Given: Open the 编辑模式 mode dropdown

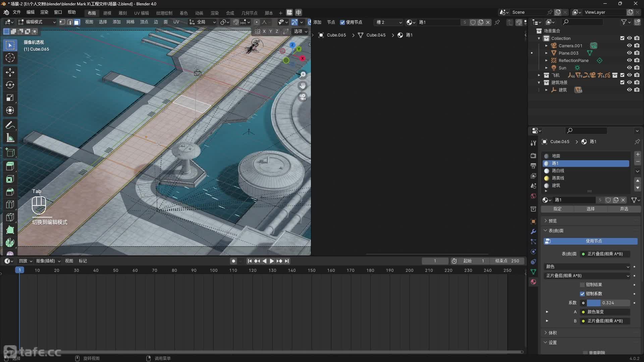Looking at the screenshot, I should 37,22.
